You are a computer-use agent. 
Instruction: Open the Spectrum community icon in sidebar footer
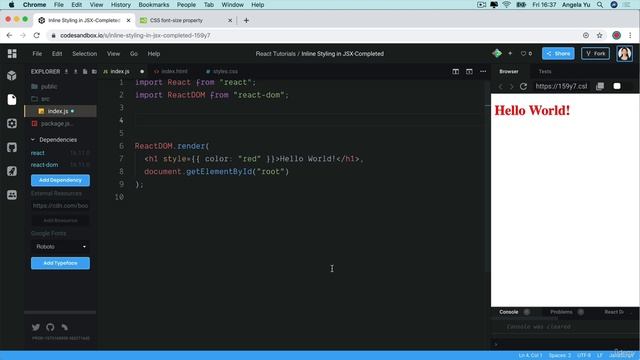point(64,327)
